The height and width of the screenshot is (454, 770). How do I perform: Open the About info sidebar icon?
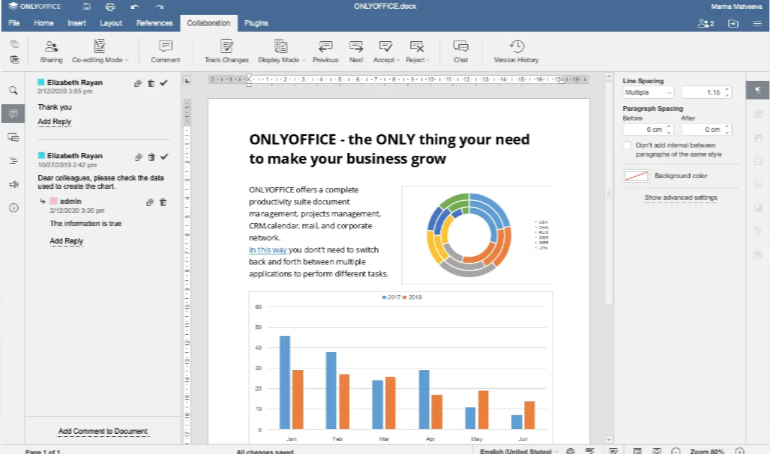tap(13, 208)
